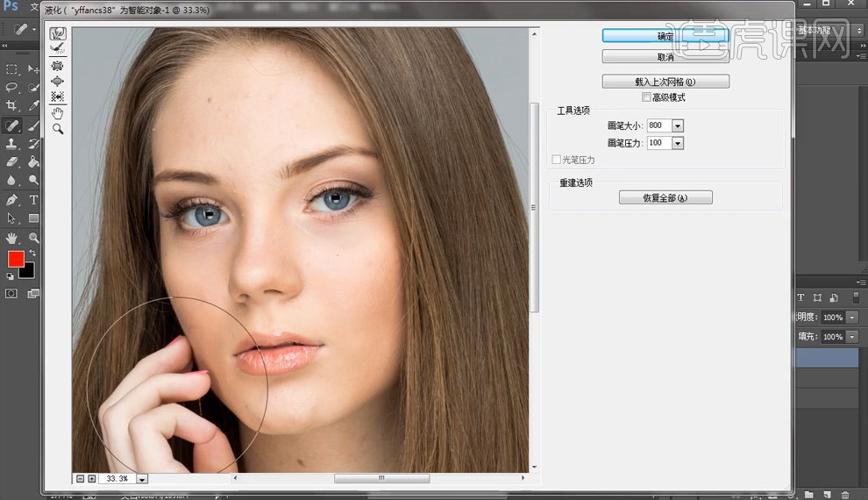Click the 33.3% zoom level field
The height and width of the screenshot is (500, 868).
click(x=117, y=478)
